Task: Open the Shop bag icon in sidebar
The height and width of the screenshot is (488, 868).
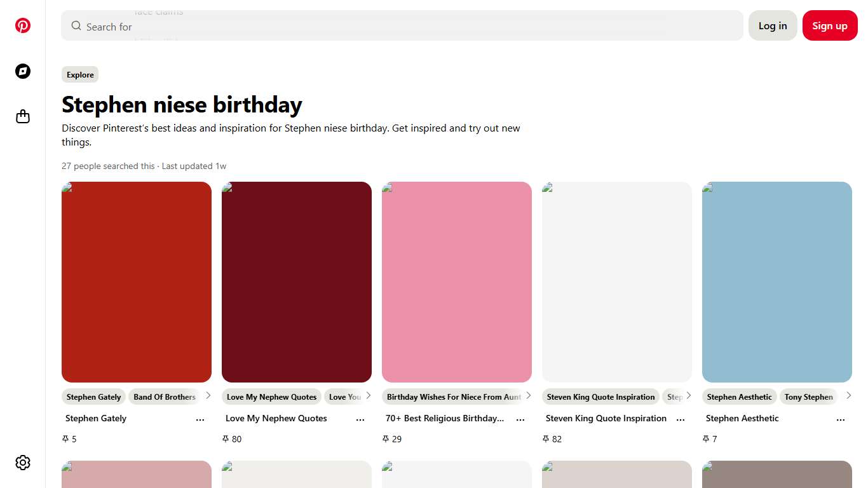Action: click(23, 117)
